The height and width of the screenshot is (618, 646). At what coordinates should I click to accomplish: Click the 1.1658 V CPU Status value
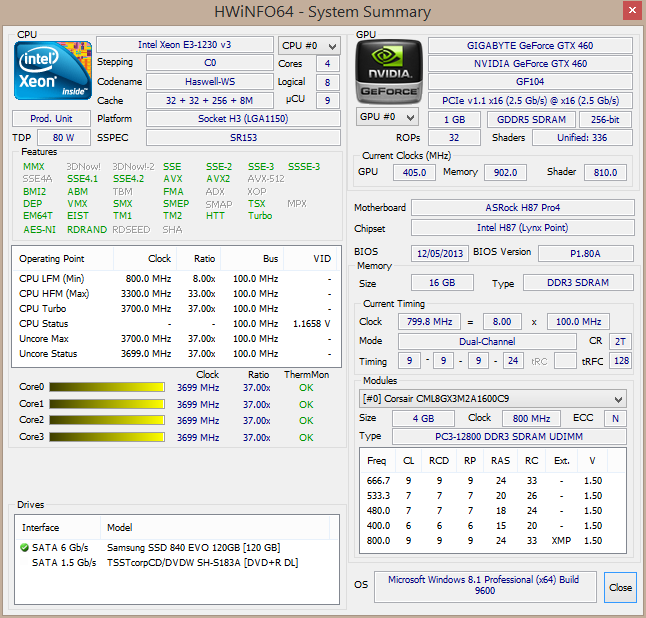(x=311, y=324)
